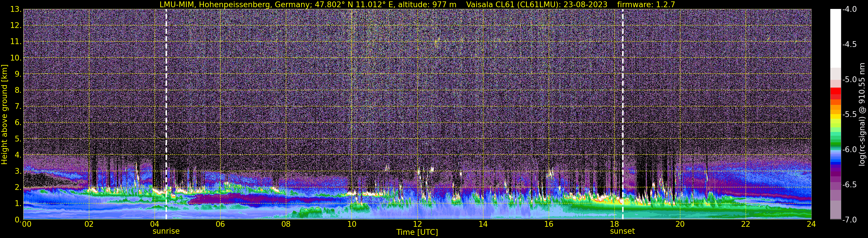This screenshot has width=868, height=238.
Task: Click the '12' time axis tick label
Action: click(417, 224)
